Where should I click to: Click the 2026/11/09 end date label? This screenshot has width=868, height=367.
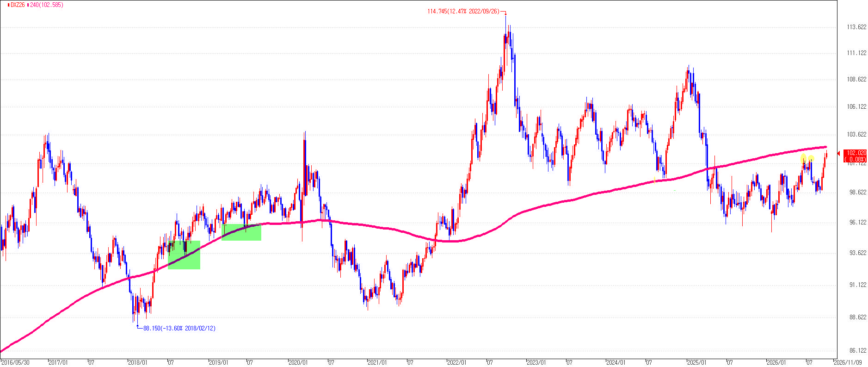pyautogui.click(x=848, y=362)
